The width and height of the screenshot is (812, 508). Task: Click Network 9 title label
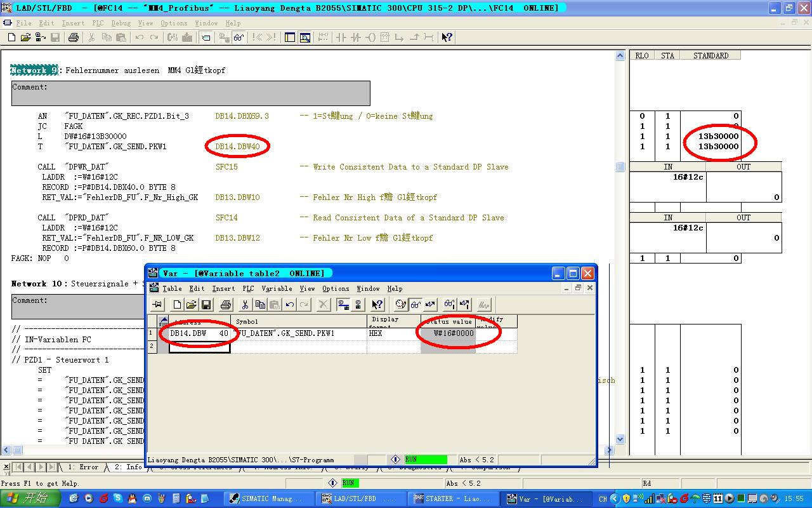[34, 70]
